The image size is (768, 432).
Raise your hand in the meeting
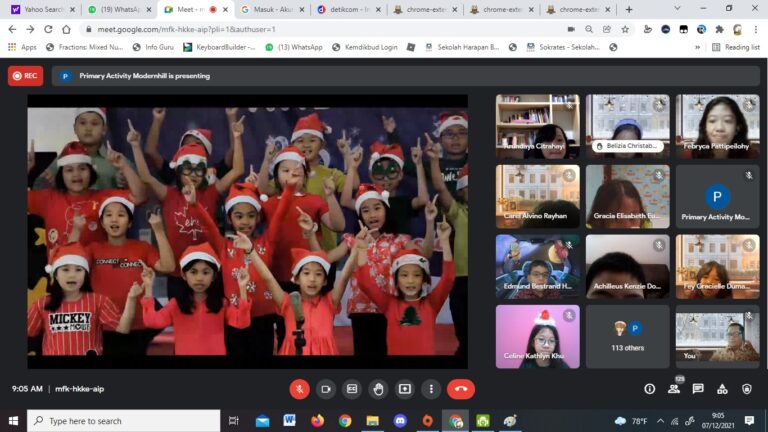point(378,389)
